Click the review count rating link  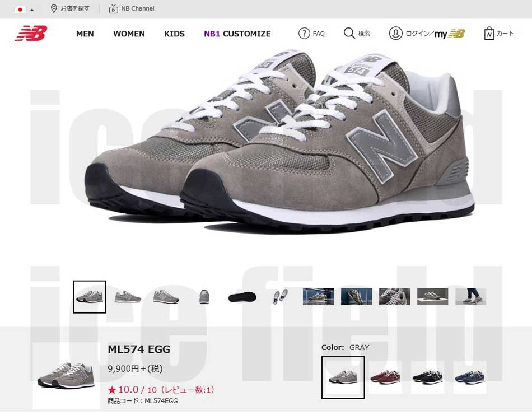click(x=161, y=389)
